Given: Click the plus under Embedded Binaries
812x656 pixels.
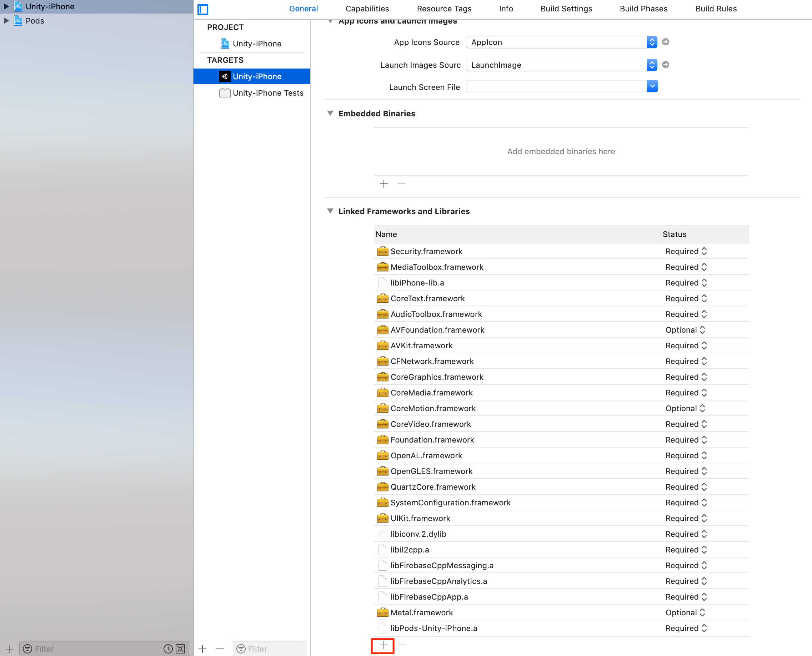Looking at the screenshot, I should tap(384, 184).
